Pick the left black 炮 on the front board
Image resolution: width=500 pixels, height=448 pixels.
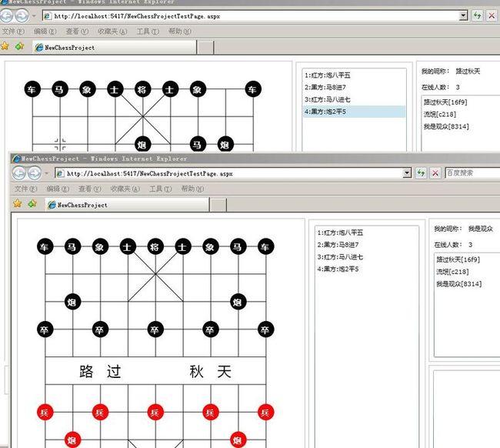pyautogui.click(x=72, y=302)
